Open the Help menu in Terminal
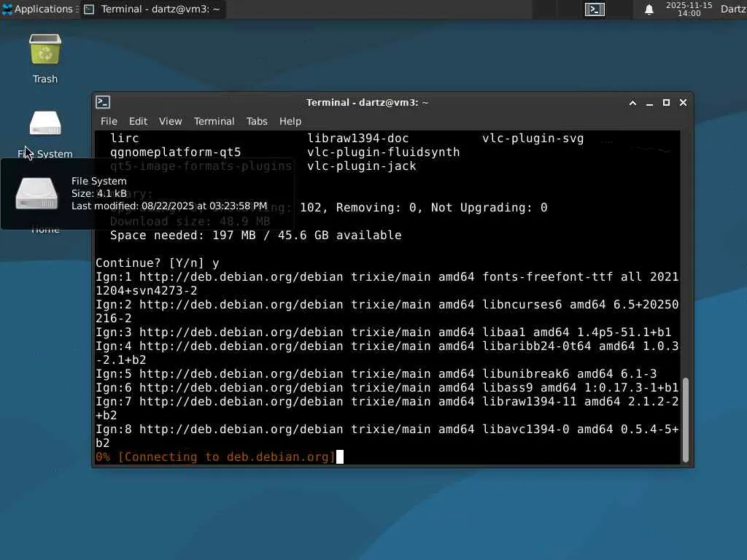 [290, 122]
